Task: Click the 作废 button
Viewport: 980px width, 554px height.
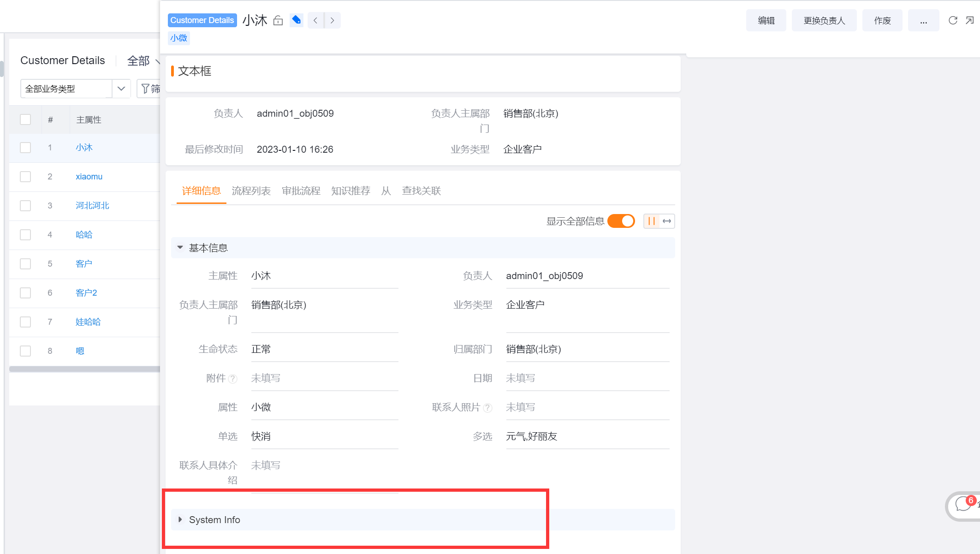Action: [882, 20]
